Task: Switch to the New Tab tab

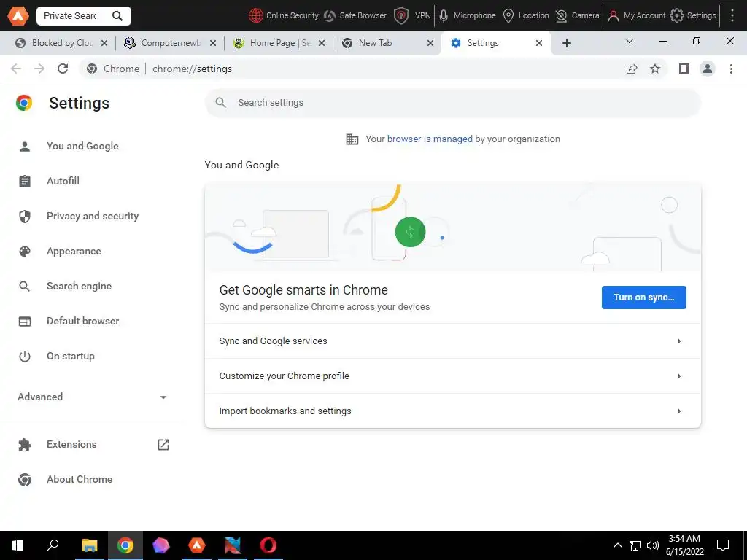Action: [387, 43]
